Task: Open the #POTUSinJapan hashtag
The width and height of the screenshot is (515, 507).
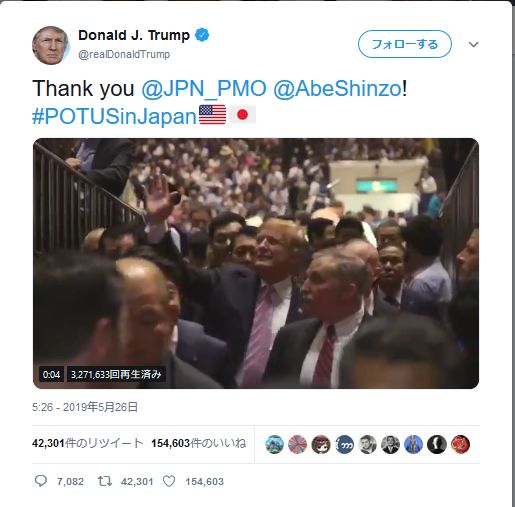Action: coord(114,116)
